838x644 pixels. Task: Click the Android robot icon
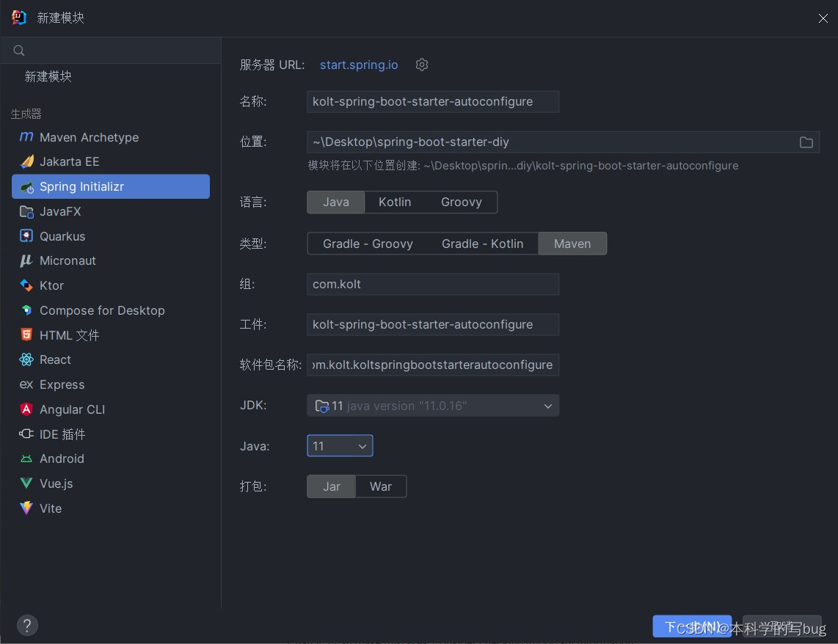[x=26, y=458]
